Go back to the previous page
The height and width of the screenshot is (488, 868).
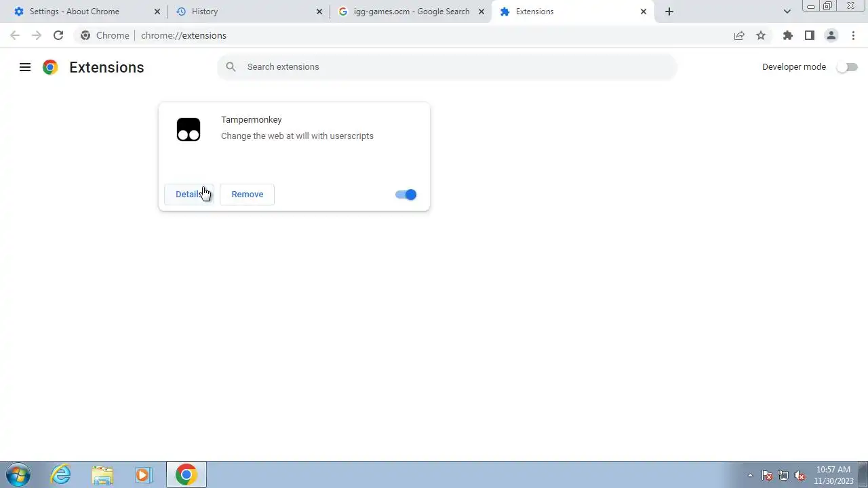tap(15, 35)
